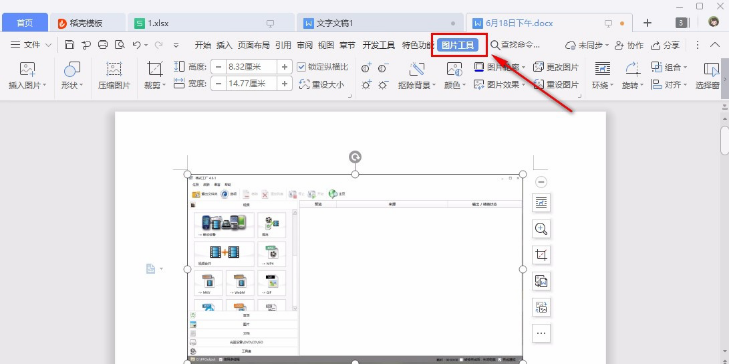Click the 分享 share button
The image size is (730, 364).
click(x=665, y=45)
